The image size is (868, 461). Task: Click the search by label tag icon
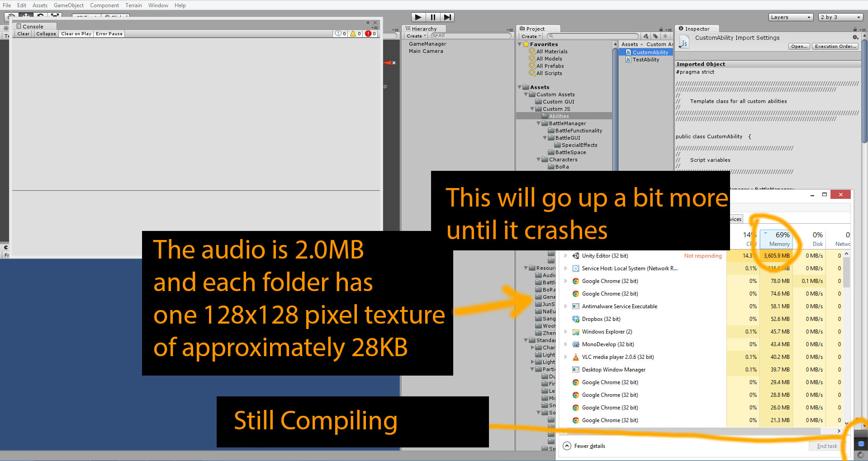click(x=655, y=36)
